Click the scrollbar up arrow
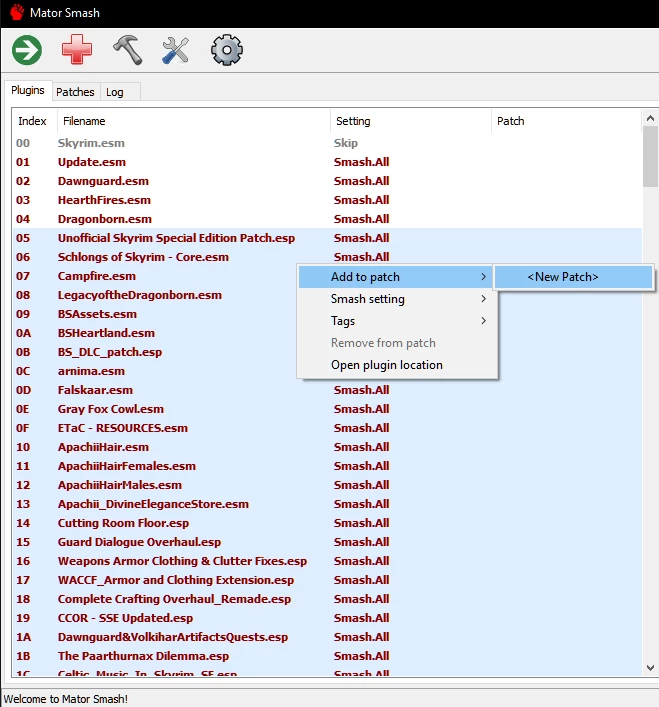 point(650,118)
